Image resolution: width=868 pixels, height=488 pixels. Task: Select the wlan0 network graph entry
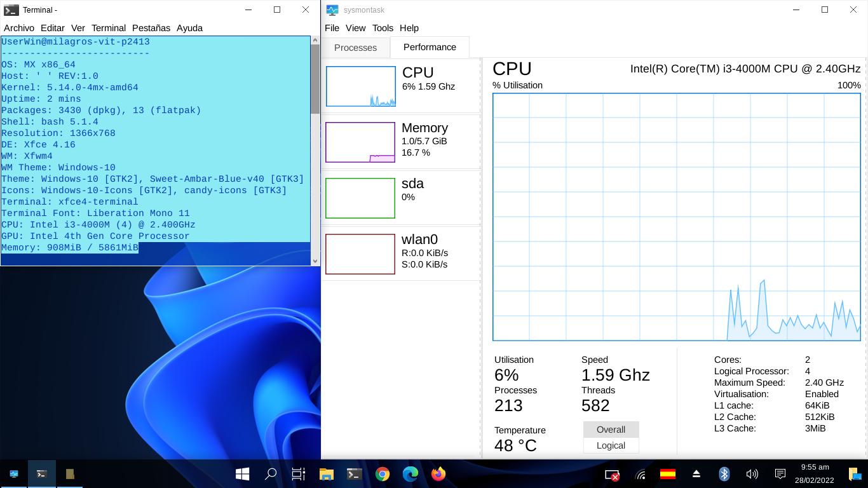pos(400,254)
